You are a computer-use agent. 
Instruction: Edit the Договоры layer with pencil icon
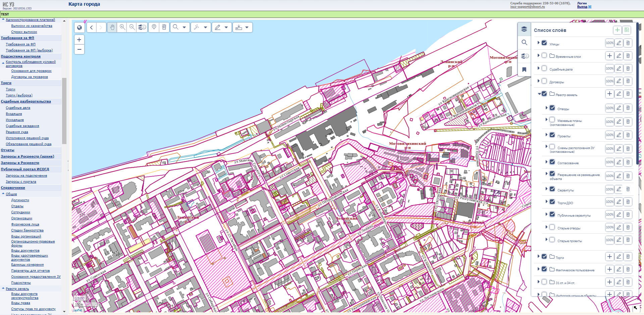click(619, 81)
